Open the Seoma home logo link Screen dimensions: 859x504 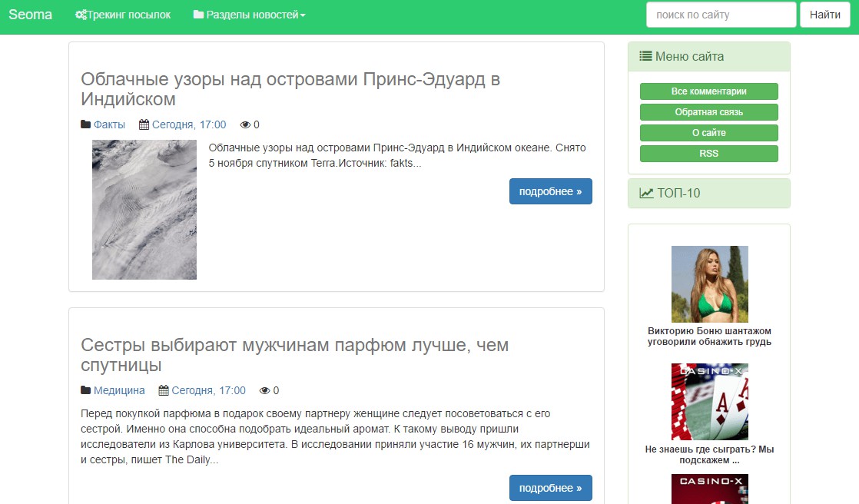30,15
